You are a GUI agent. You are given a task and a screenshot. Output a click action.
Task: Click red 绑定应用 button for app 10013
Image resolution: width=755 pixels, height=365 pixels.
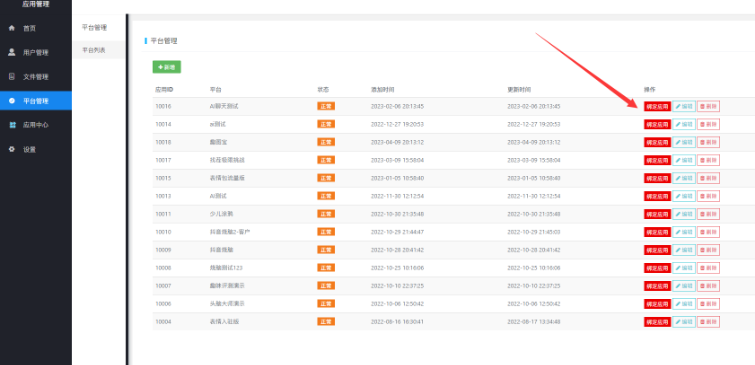tap(657, 196)
